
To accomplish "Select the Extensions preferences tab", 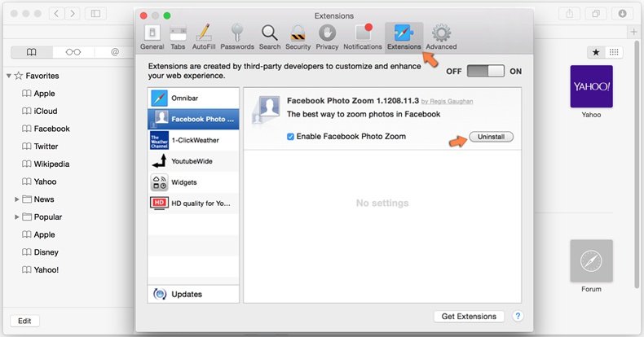I will [x=404, y=37].
